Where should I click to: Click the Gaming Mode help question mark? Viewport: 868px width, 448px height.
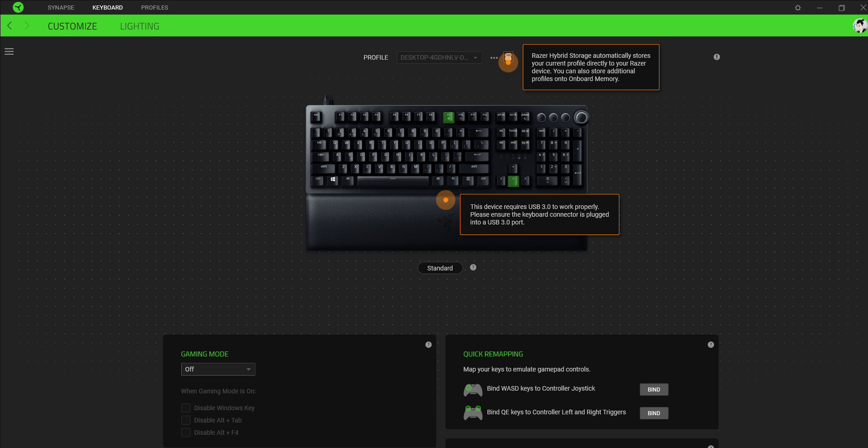coord(428,345)
